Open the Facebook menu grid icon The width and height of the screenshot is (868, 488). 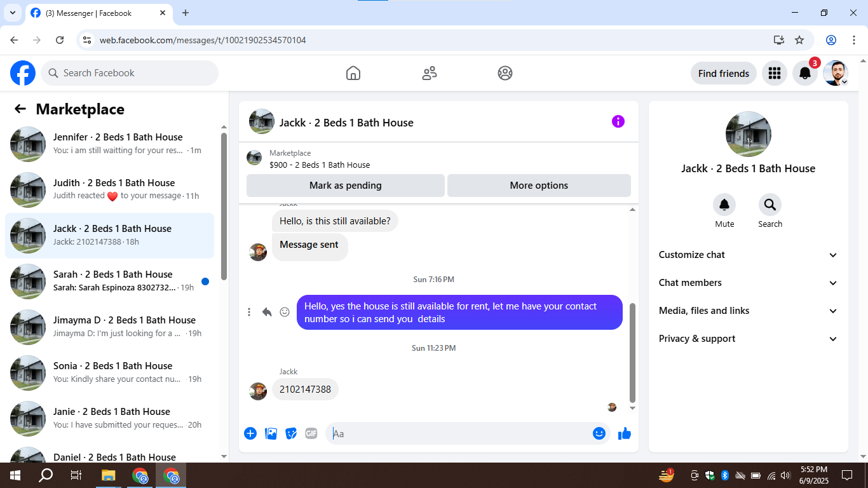click(x=774, y=73)
